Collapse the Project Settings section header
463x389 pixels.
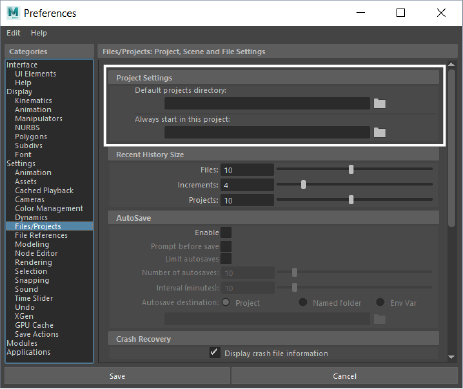point(273,78)
